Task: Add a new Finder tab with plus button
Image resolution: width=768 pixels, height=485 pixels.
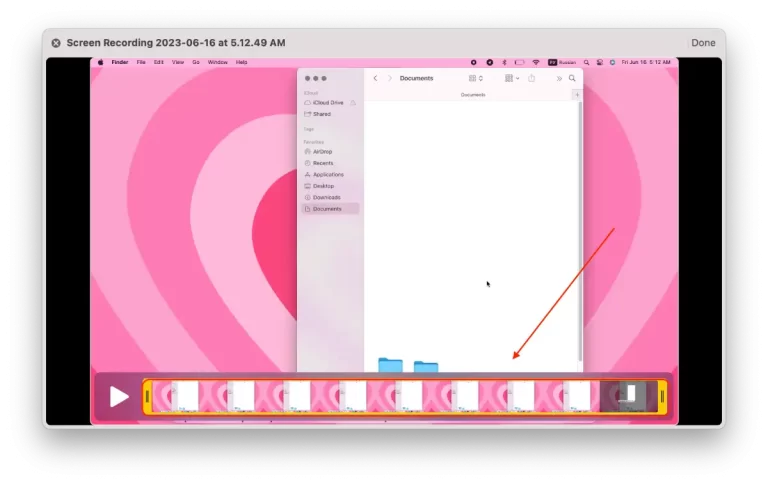Action: click(577, 95)
